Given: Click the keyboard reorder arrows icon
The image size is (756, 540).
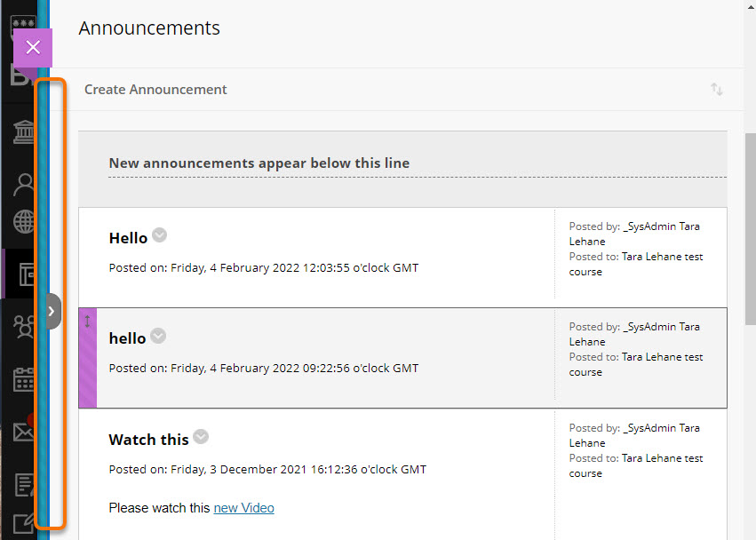Looking at the screenshot, I should pos(716,89).
